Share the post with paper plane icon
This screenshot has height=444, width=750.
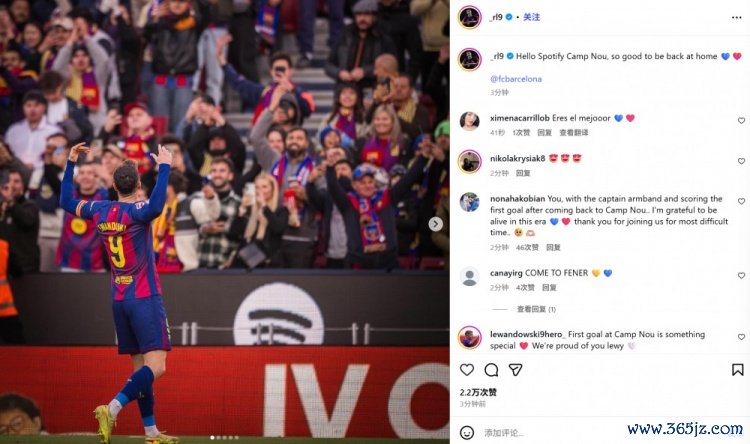[x=515, y=369]
